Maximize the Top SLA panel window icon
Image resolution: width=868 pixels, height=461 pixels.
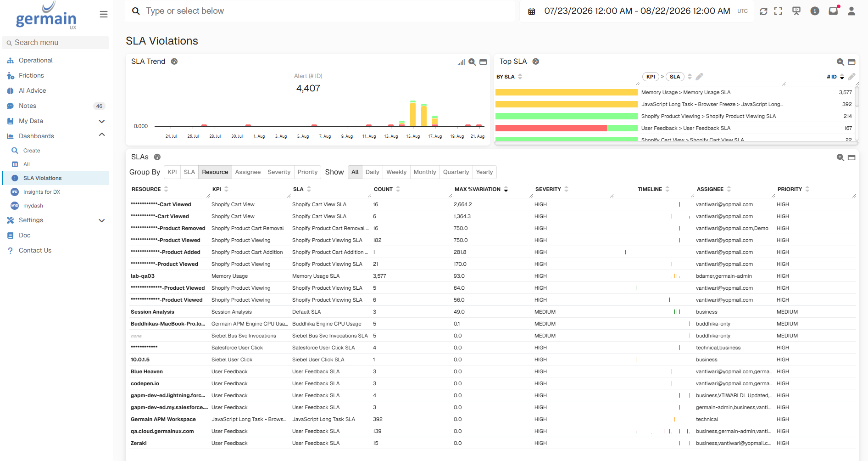(x=851, y=62)
